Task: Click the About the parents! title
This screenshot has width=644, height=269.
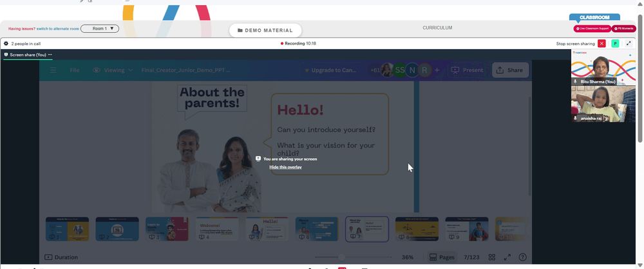Action: [x=212, y=97]
